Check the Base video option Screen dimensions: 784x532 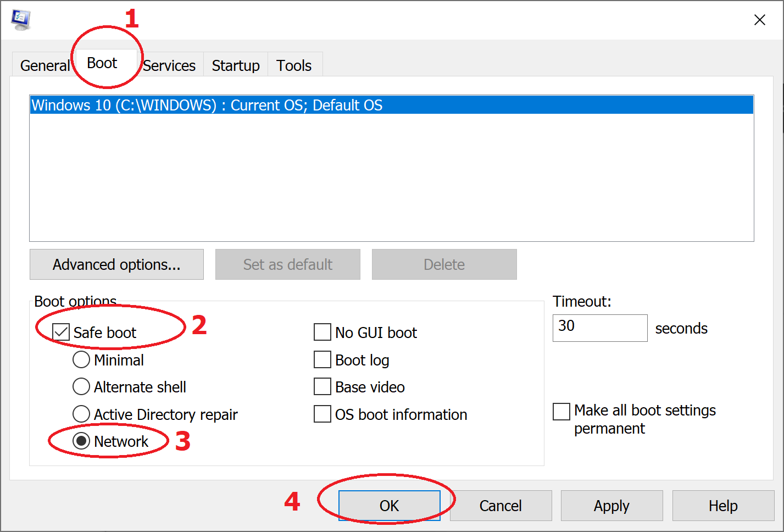click(323, 386)
